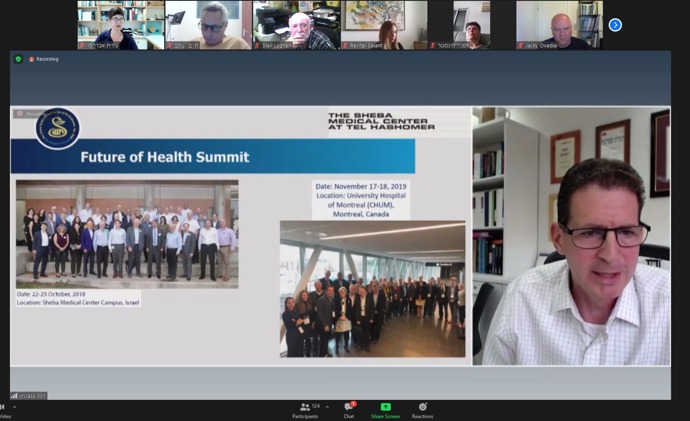Click the Montreal CHUM group photo
Viewport: 690px width, 421px height.
click(372, 289)
